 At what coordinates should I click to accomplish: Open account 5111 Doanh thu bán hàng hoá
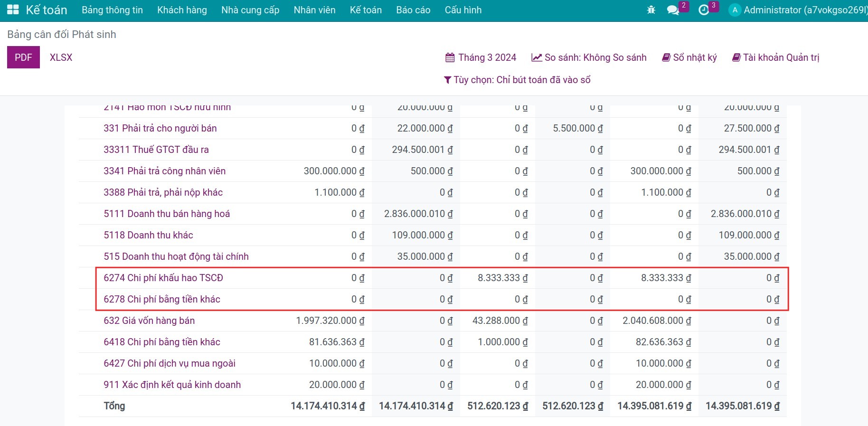click(167, 214)
